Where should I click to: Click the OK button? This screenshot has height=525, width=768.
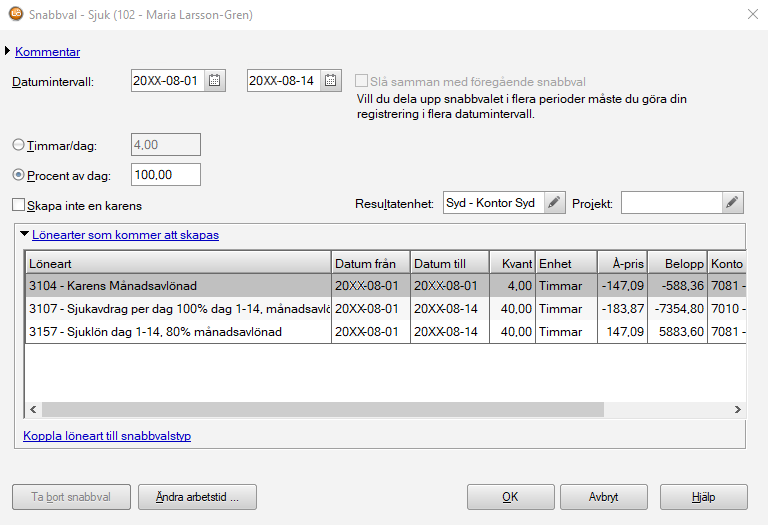coord(510,497)
